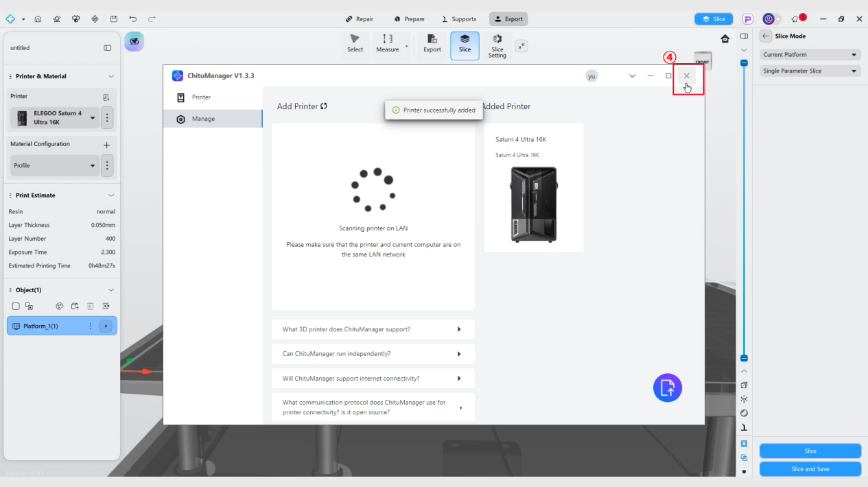
Task: Select the Platform_1(1) object row
Action: pos(61,326)
